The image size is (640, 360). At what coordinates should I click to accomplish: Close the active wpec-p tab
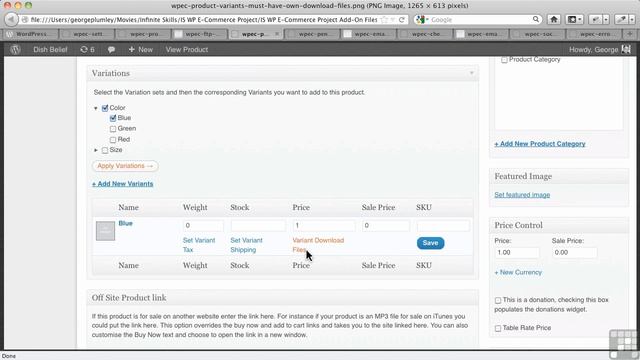pyautogui.click(x=277, y=34)
